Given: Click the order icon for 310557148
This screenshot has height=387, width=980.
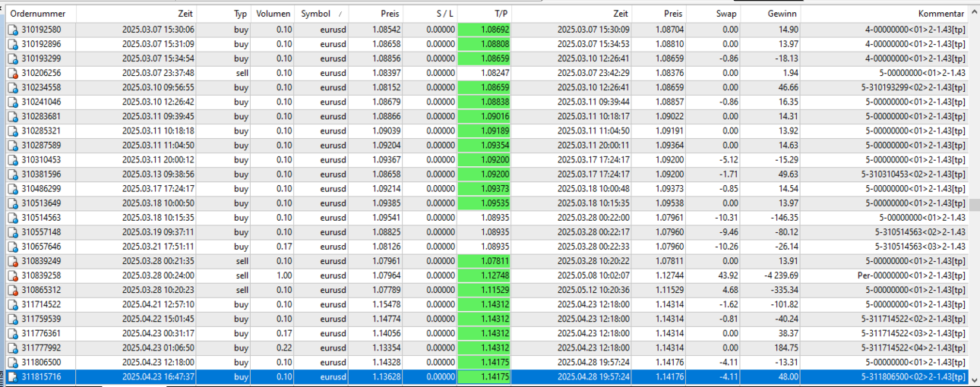Looking at the screenshot, I should [x=13, y=231].
